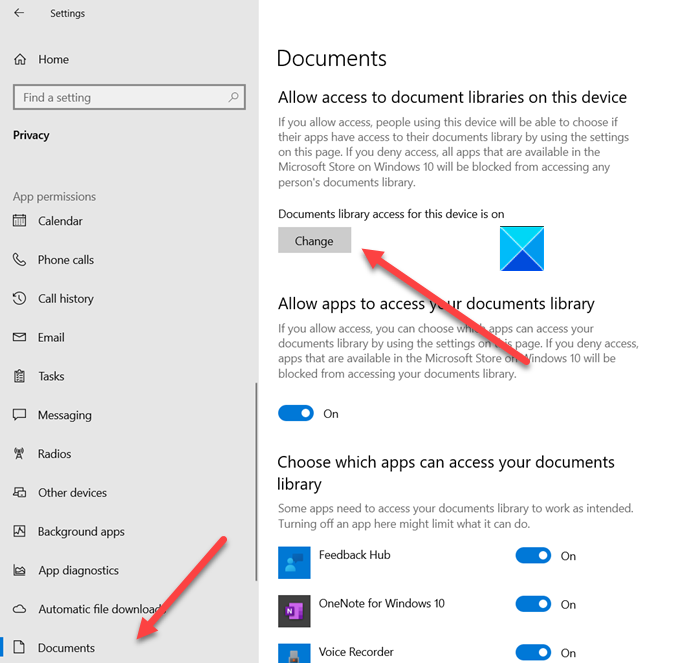700x663 pixels.
Task: Click the Documents page icon in sidebar
Action: (19, 647)
